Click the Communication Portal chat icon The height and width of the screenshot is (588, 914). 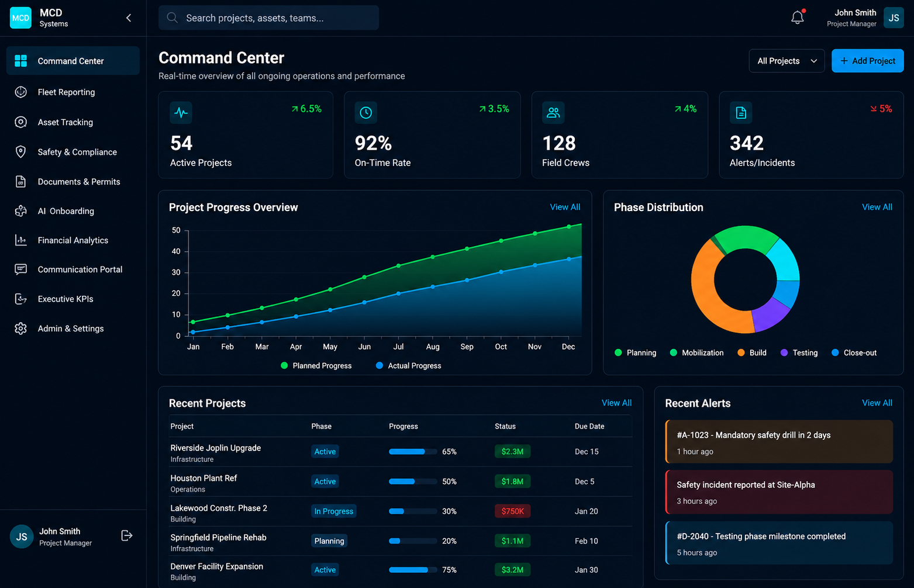[21, 269]
